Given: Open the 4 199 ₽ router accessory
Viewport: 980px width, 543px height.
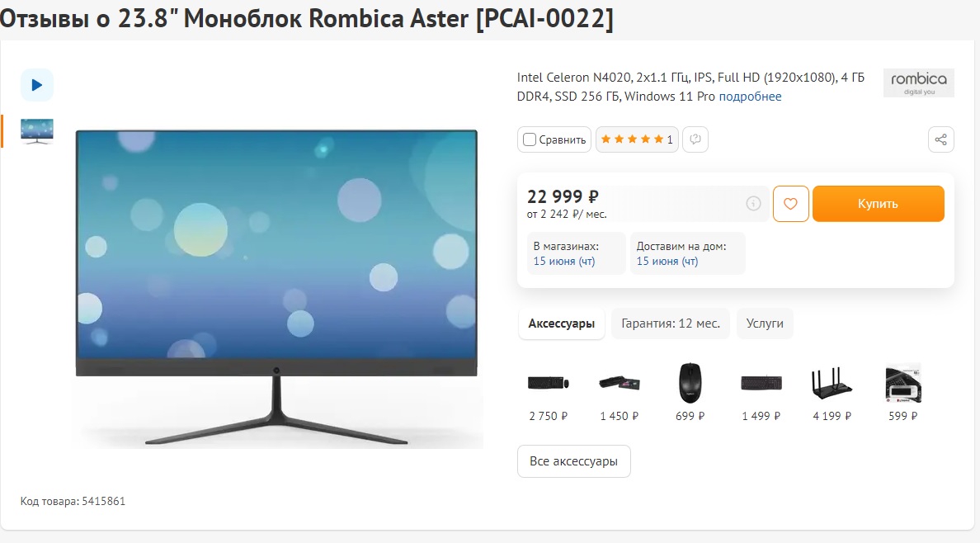Looking at the screenshot, I should [x=832, y=392].
